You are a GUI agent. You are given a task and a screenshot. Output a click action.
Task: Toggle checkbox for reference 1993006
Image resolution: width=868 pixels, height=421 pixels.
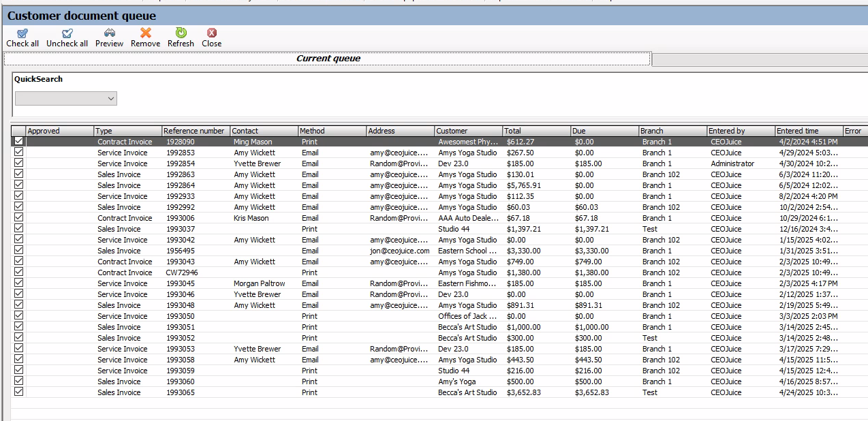click(18, 218)
